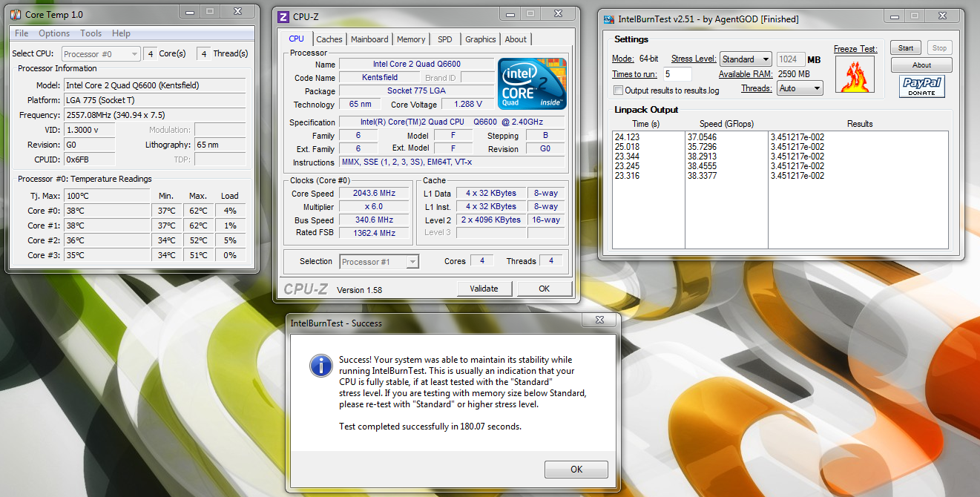Click the Bus Speed 340.6 MHz value

pos(375,220)
